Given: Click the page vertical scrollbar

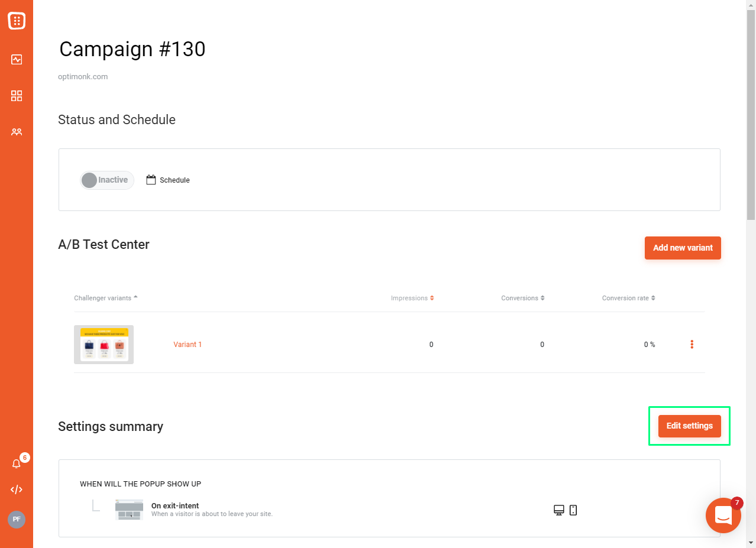Looking at the screenshot, I should click(x=751, y=115).
